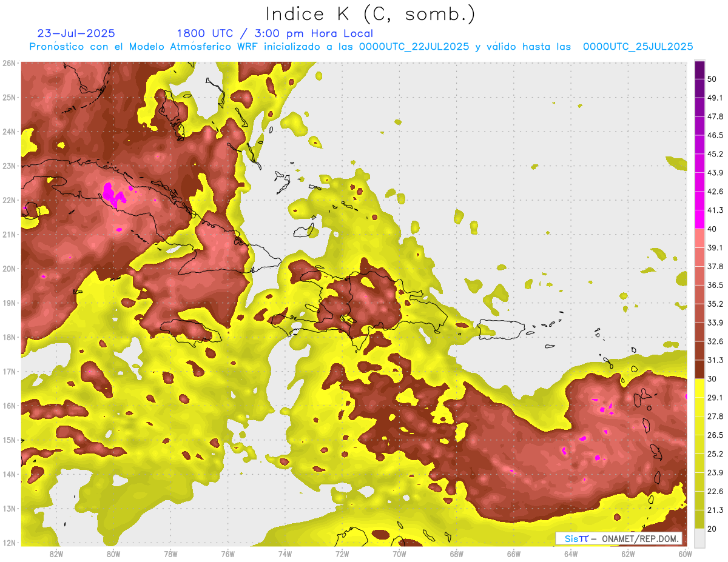Click "1800 UTC / 3:00 pm Hora Local" text

click(x=275, y=33)
